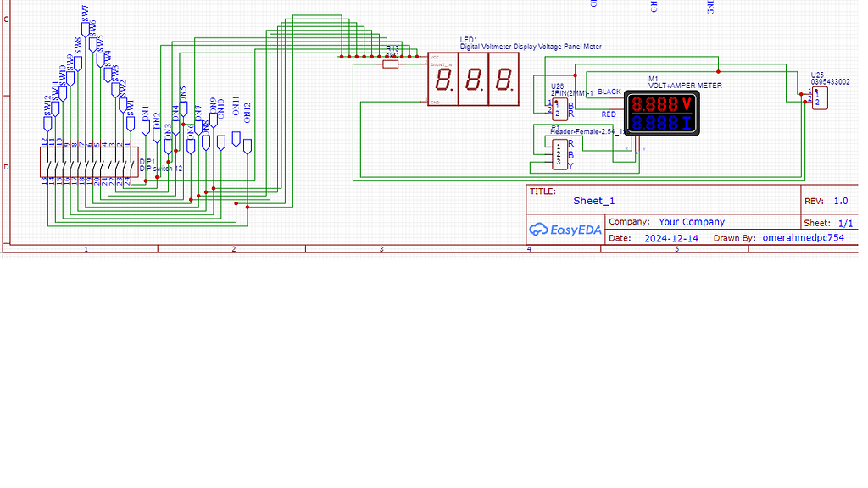Image resolution: width=868 pixels, height=488 pixels.
Task: Toggle switch position 12 on DIP1
Action: coord(47,166)
